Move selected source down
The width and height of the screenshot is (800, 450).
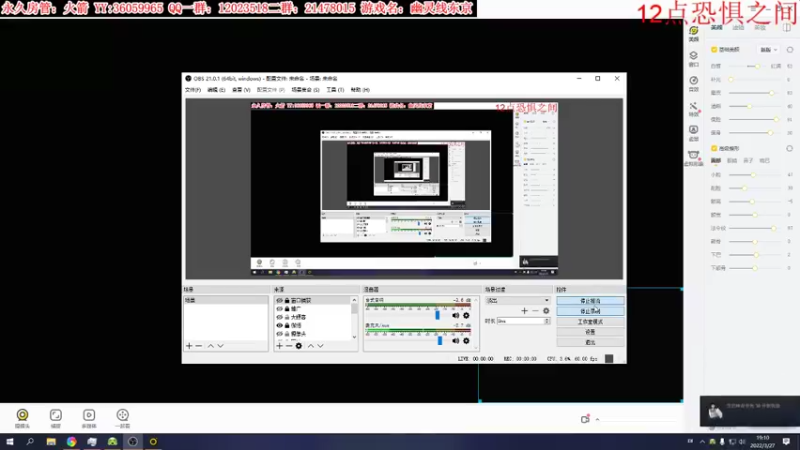[x=320, y=346]
